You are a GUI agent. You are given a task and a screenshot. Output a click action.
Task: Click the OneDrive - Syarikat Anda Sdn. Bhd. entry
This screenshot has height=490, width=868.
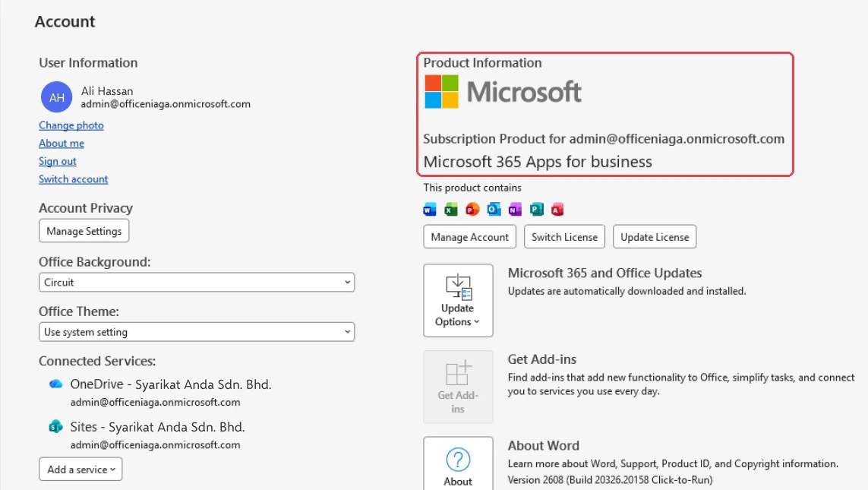pyautogui.click(x=171, y=384)
